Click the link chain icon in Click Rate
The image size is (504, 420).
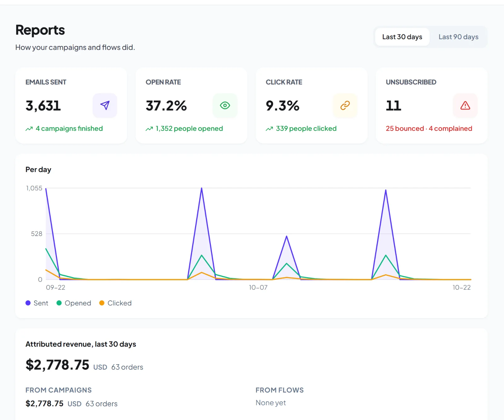tap(345, 105)
